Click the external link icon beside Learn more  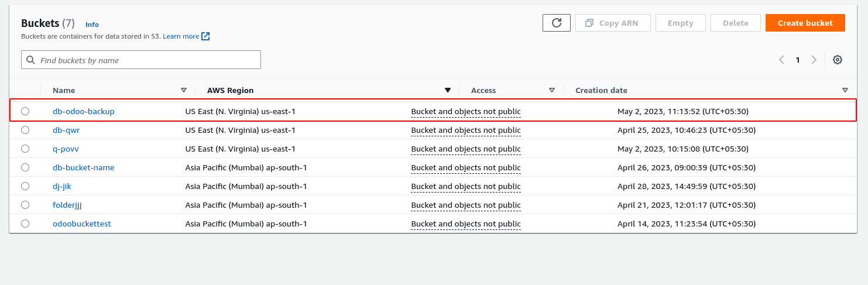click(205, 36)
